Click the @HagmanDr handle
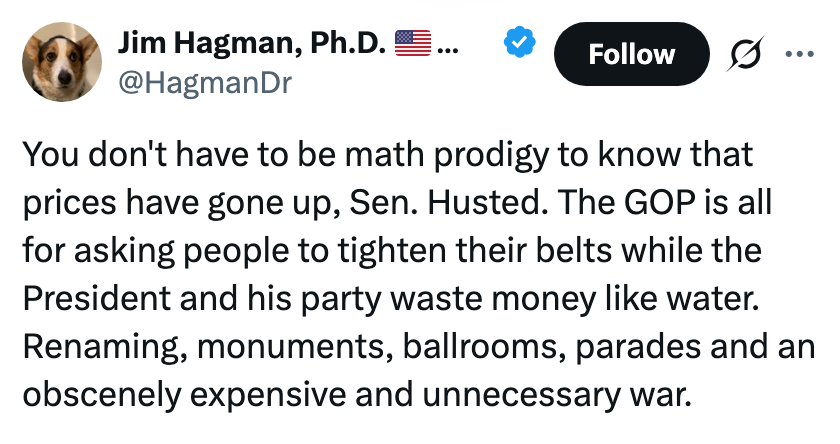Screen dimensions: 840x444 click(x=204, y=82)
